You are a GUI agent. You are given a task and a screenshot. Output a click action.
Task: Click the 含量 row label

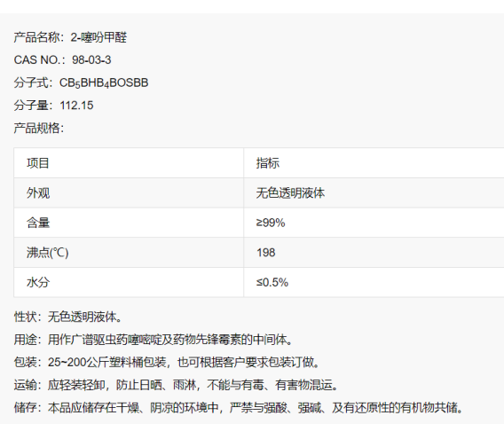pyautogui.click(x=129, y=223)
